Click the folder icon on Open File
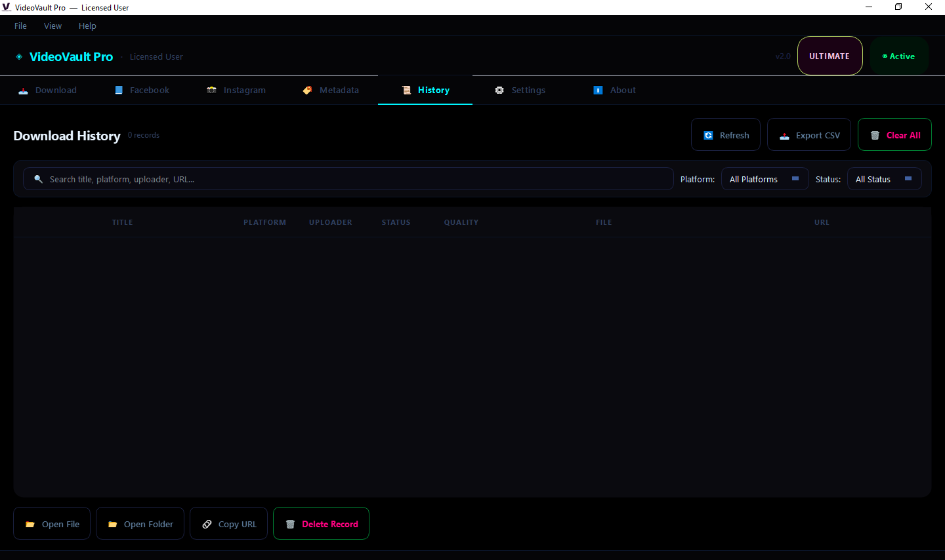The height and width of the screenshot is (560, 945). click(30, 525)
